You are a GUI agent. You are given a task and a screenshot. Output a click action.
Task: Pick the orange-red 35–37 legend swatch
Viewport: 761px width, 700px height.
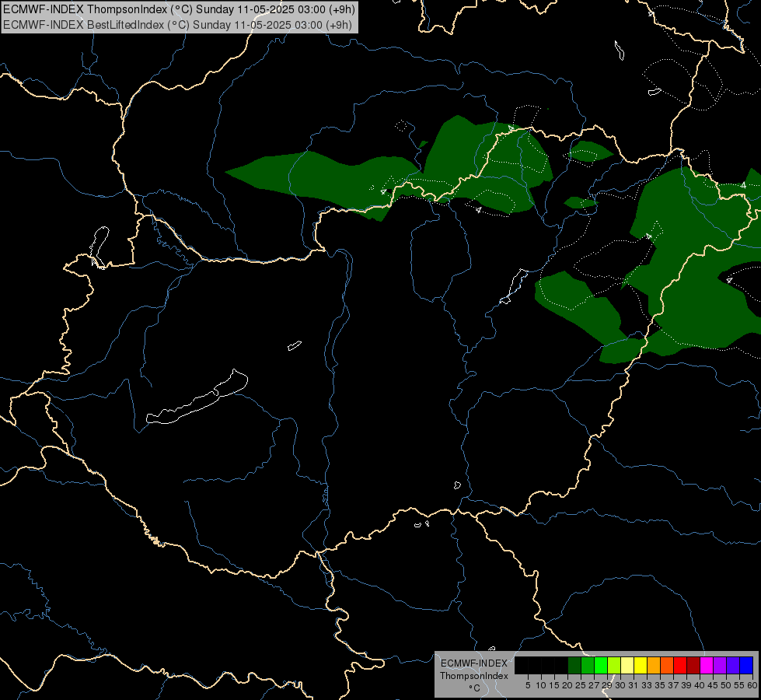(x=667, y=666)
